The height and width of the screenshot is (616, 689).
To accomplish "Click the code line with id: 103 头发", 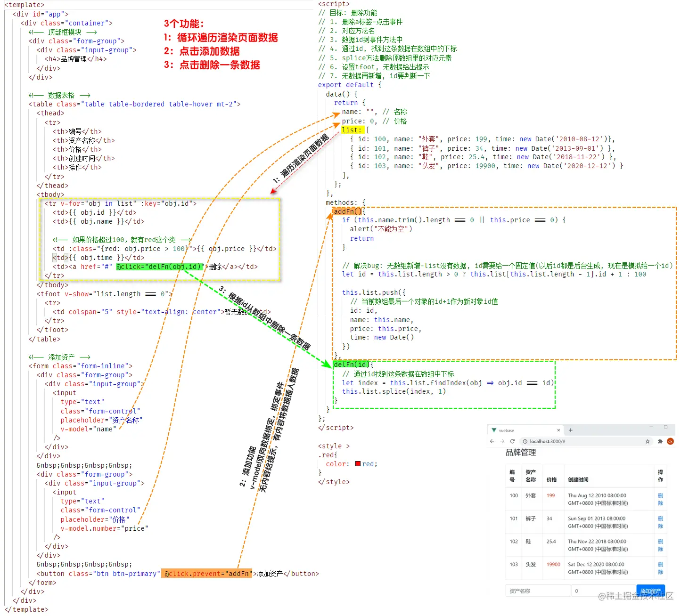I will [486, 166].
